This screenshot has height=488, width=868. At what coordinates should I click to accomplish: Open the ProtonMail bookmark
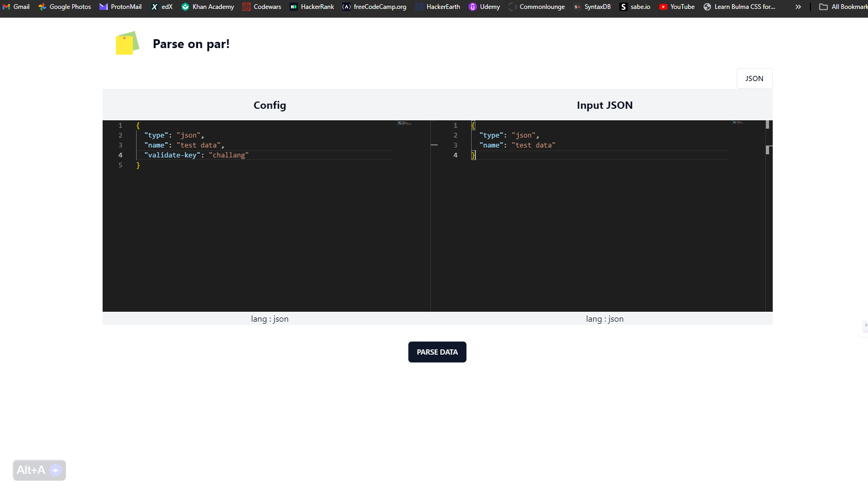[x=120, y=7]
